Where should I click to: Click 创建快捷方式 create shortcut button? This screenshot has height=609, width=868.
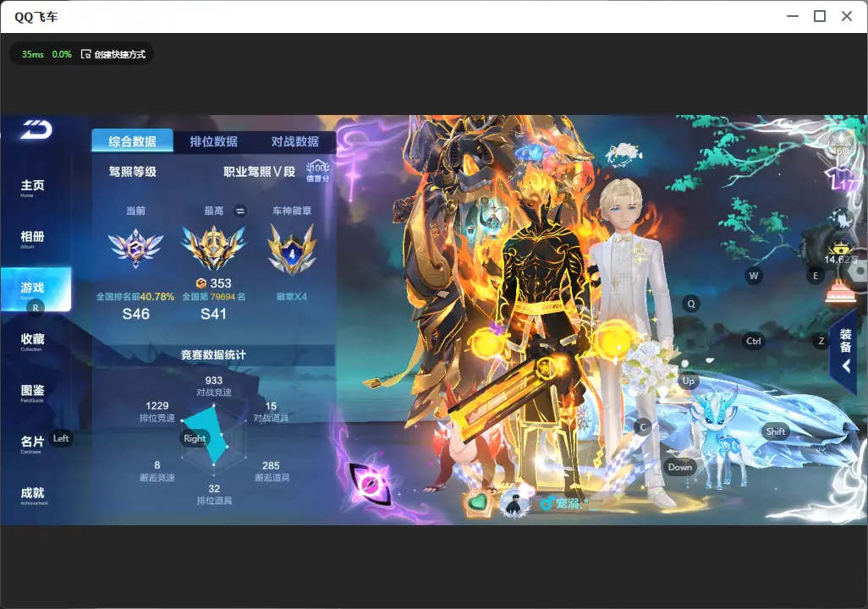click(113, 54)
